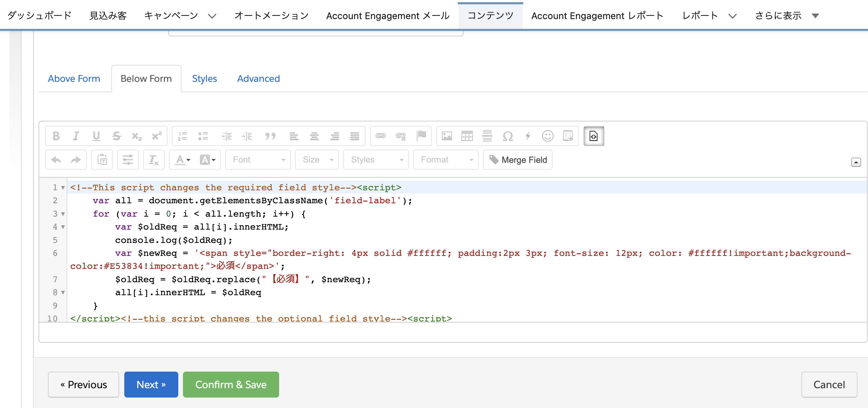
Task: Remove the link with Unlink
Action: pyautogui.click(x=401, y=136)
